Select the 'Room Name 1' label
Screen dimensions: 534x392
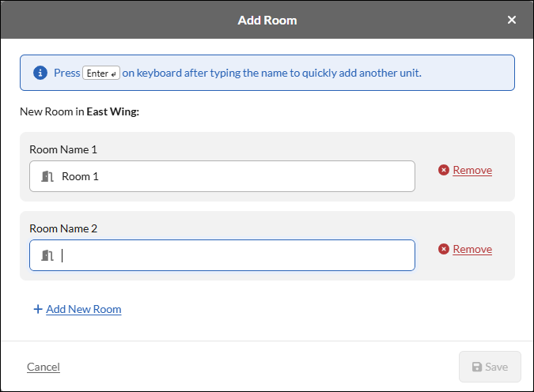[63, 149]
